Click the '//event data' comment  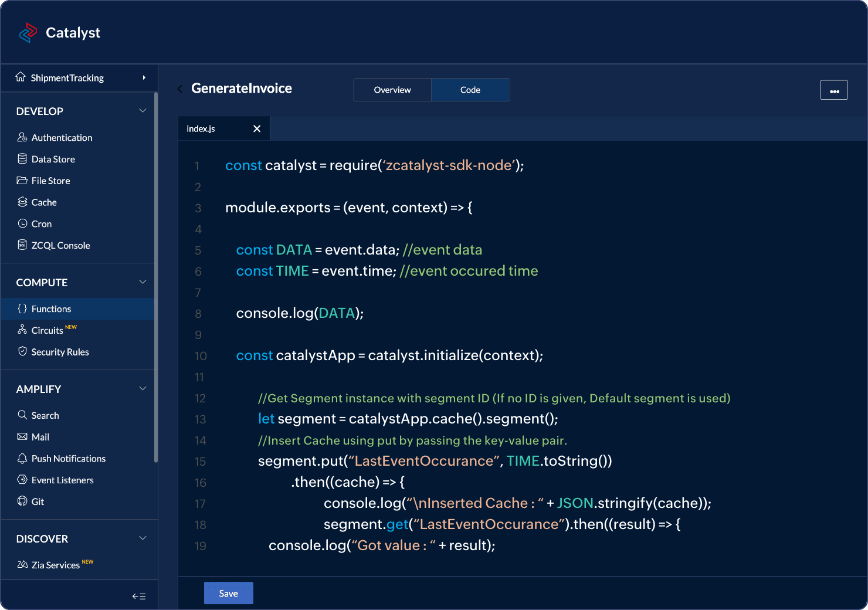tap(443, 250)
